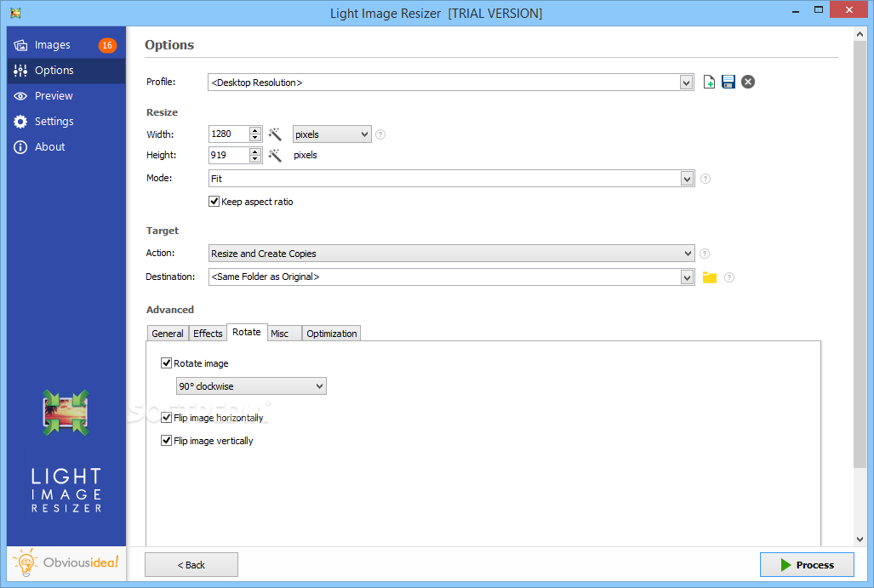Toggle the Rotate image checkbox
874x588 pixels.
[166, 363]
